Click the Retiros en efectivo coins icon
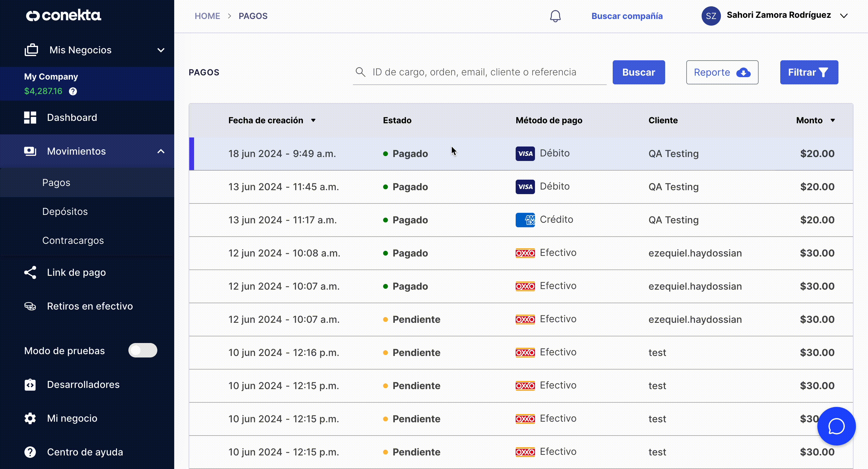The width and height of the screenshot is (868, 469). (x=30, y=306)
